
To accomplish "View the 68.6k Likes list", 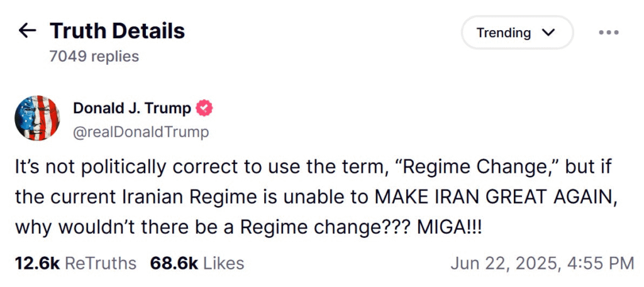I will click(197, 263).
